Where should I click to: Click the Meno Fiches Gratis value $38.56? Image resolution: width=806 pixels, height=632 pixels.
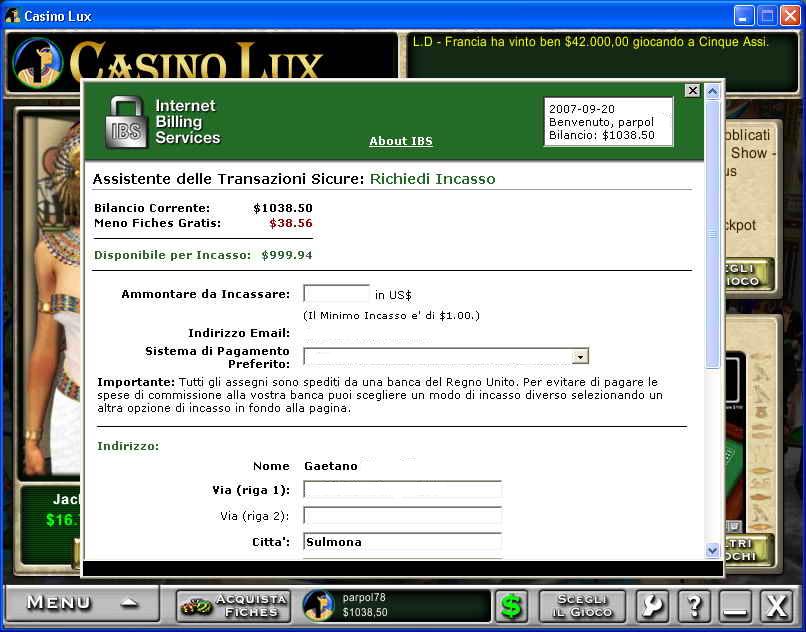(291, 223)
